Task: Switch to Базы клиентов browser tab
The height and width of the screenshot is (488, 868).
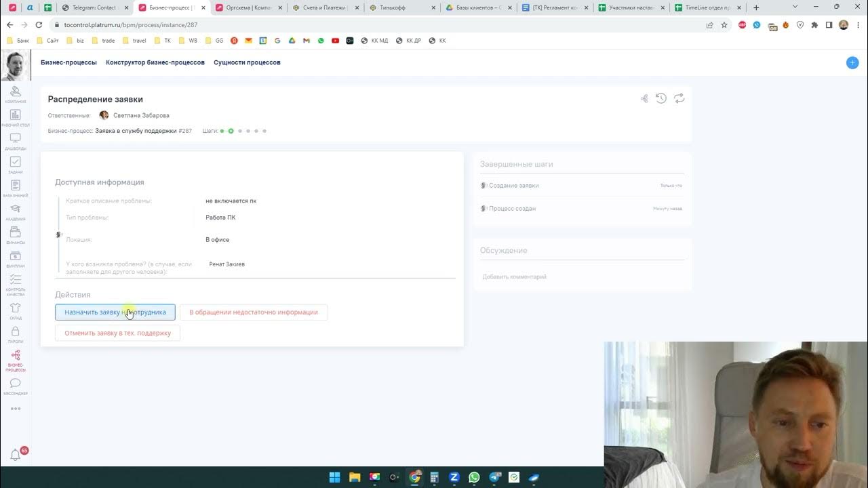Action: click(479, 7)
